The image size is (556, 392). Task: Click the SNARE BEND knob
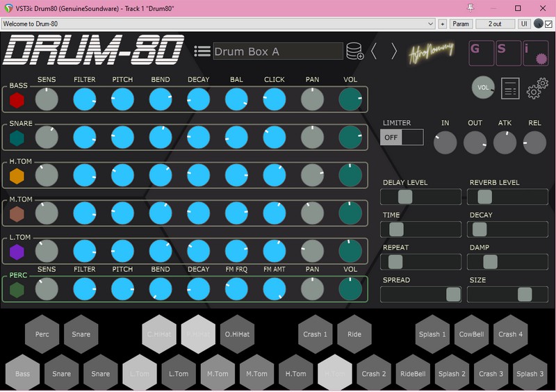click(161, 138)
